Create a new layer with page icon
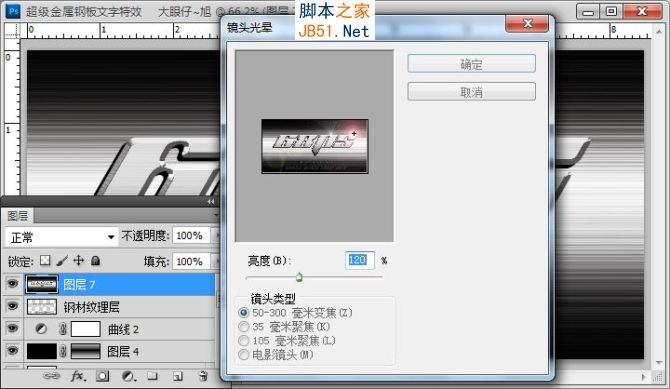 pos(178,376)
